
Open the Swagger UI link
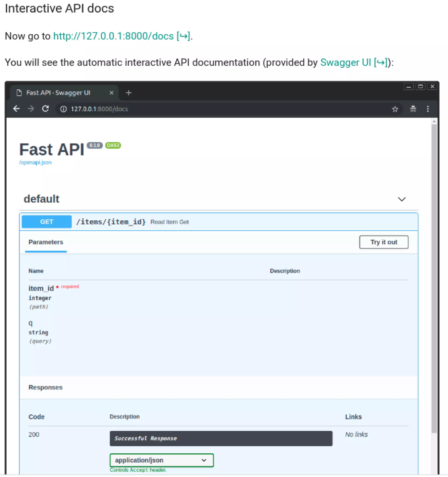click(354, 62)
